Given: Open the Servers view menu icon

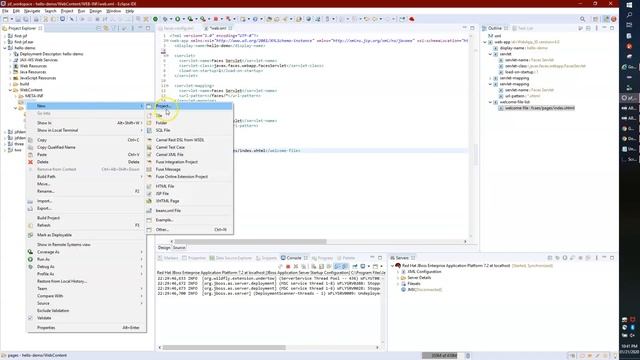Looking at the screenshot, I should (597, 258).
